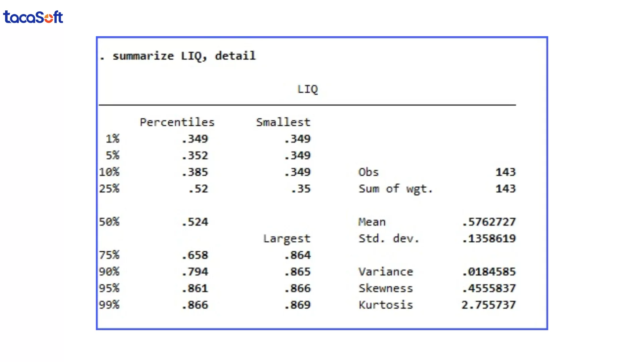Click the 75% percentile value .658
The image size is (644, 362).
pos(195,255)
